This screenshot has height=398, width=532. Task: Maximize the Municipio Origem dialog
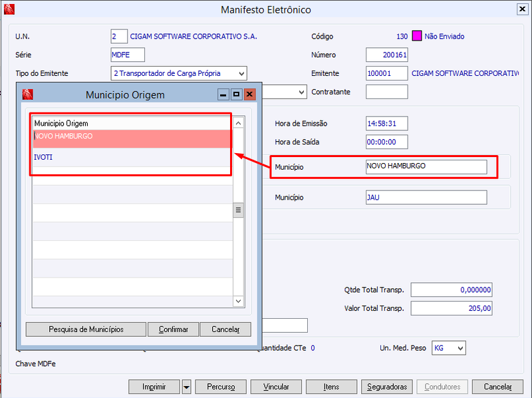click(x=236, y=95)
